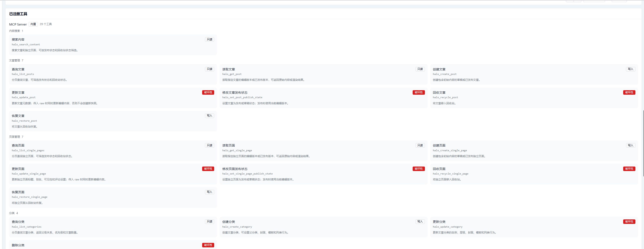Click the 破坏性 badge on 删除分类 card
Viewport: 644px width, 249px height.
tap(208, 245)
